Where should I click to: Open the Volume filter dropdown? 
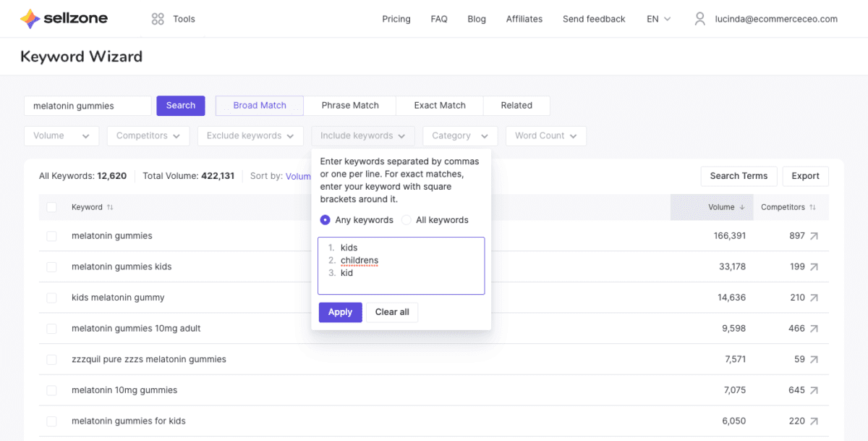pos(61,136)
